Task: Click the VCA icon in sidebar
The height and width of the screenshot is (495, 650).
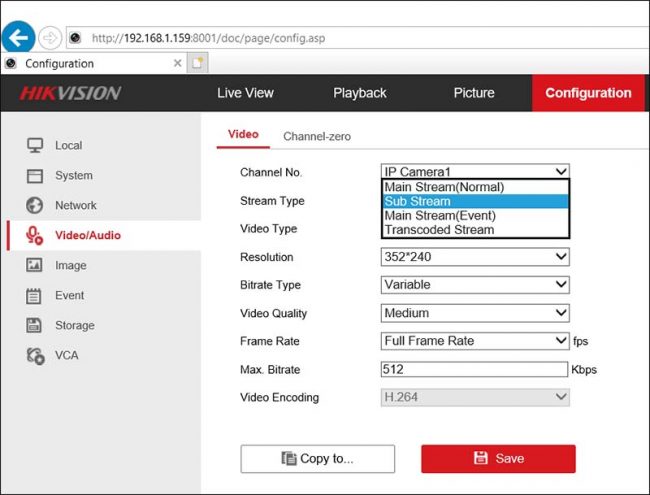Action: tap(35, 355)
